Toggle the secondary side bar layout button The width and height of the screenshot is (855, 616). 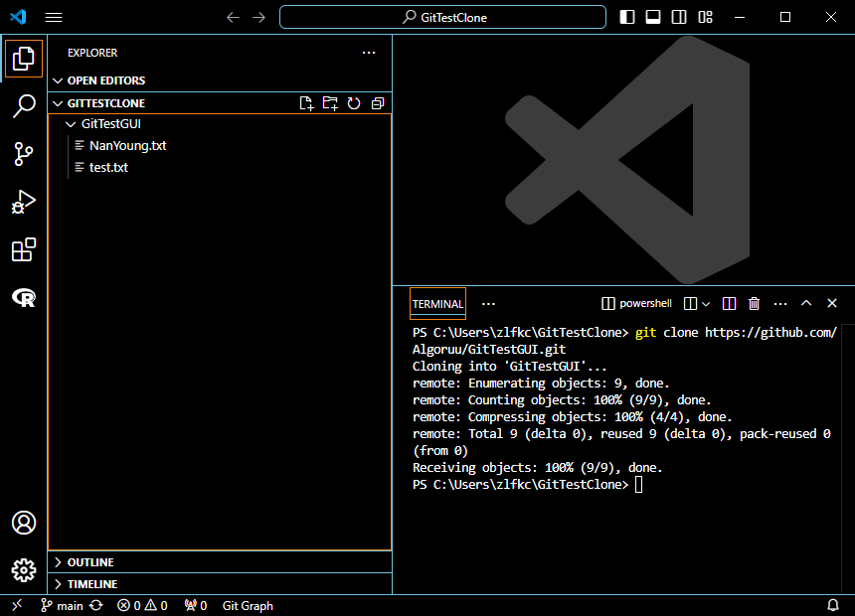pos(679,17)
